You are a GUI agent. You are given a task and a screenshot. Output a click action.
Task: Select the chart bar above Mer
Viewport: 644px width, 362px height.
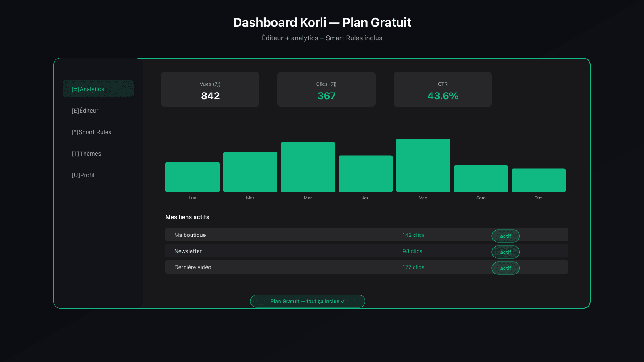click(x=308, y=167)
